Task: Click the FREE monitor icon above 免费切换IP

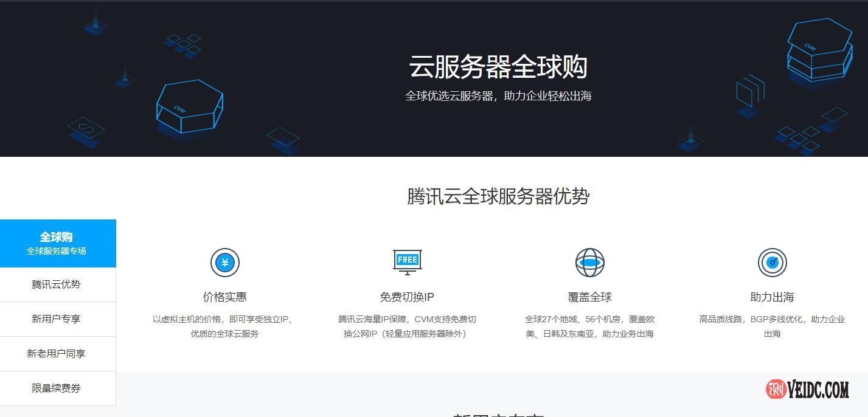Action: tap(407, 261)
